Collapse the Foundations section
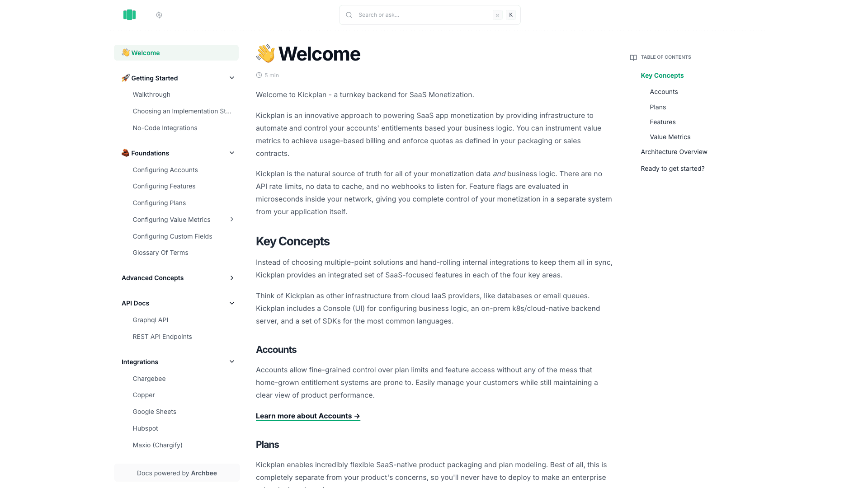 point(232,153)
